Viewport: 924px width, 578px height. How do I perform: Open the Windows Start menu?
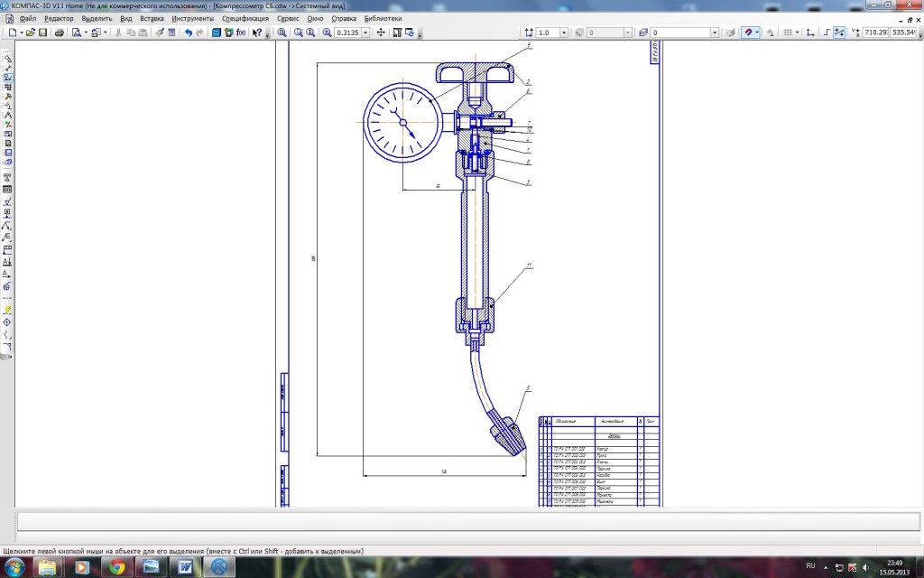click(x=14, y=567)
